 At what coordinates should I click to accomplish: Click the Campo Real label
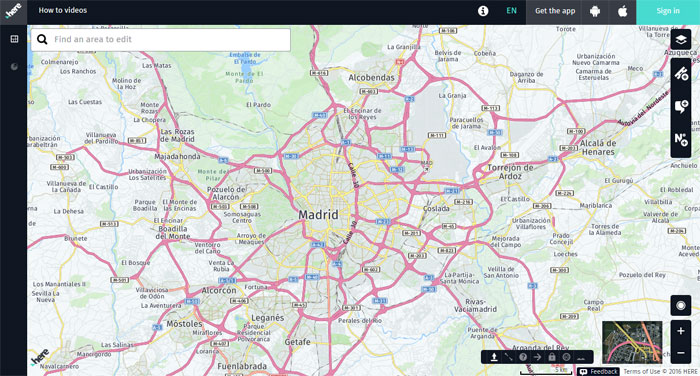(x=593, y=305)
